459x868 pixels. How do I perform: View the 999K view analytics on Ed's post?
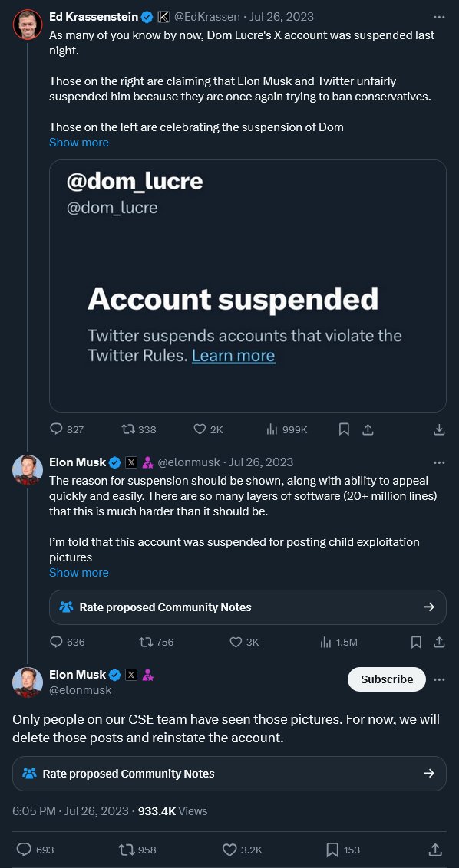[x=286, y=429]
